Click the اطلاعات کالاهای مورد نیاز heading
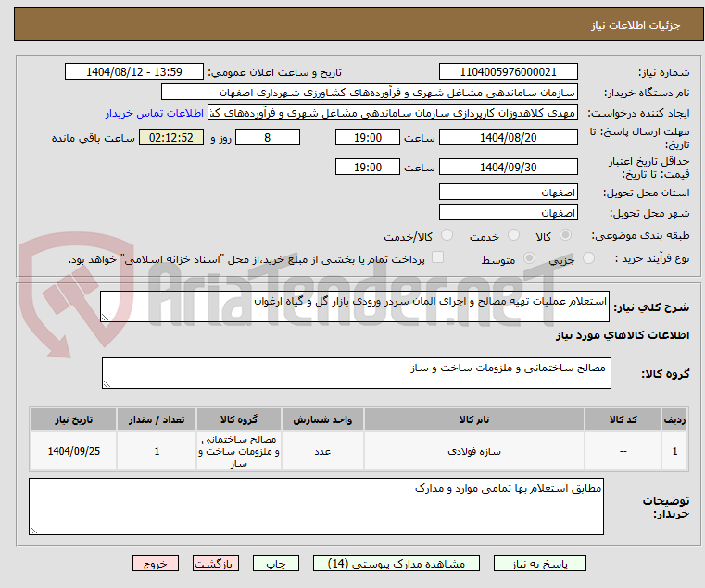The height and width of the screenshot is (588, 705). 623,335
